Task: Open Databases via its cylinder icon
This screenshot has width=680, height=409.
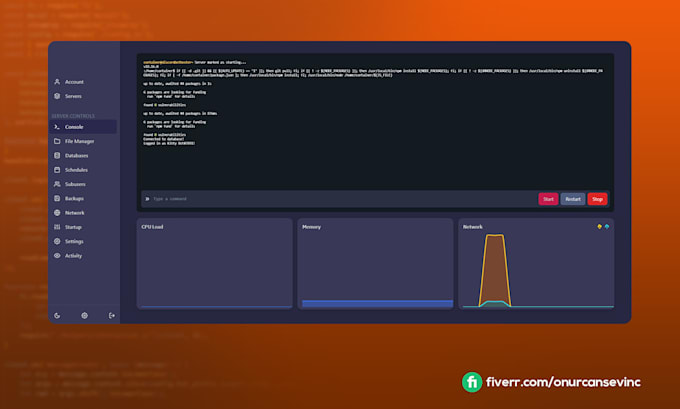Action: [x=57, y=155]
